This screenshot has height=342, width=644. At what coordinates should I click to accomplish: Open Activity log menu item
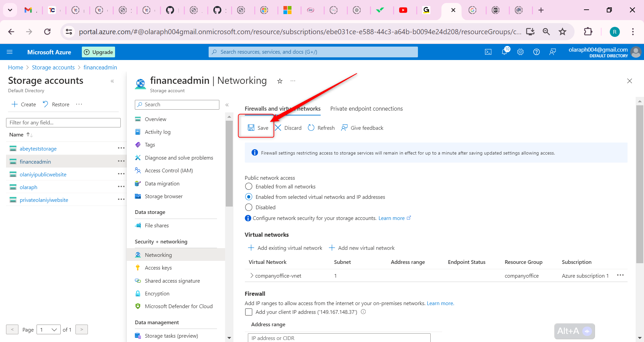point(158,132)
